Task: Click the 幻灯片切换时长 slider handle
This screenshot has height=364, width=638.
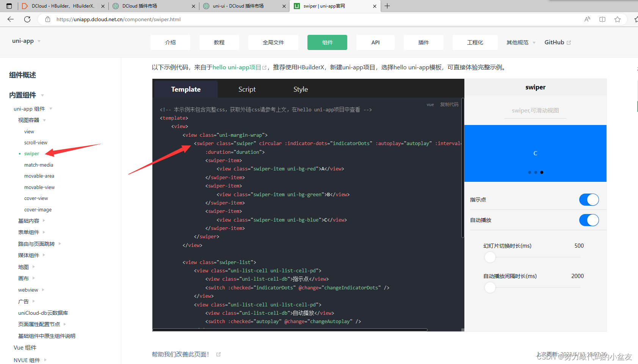Action: point(490,257)
